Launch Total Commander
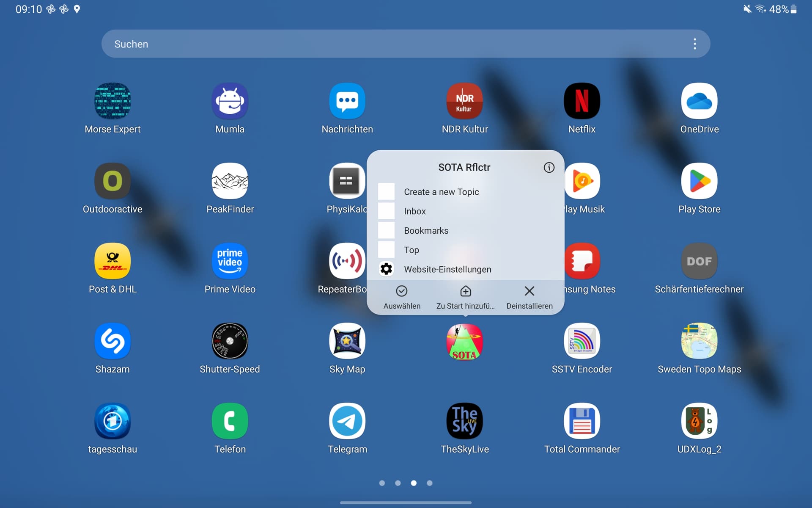Viewport: 812px width, 508px height. coord(582,421)
